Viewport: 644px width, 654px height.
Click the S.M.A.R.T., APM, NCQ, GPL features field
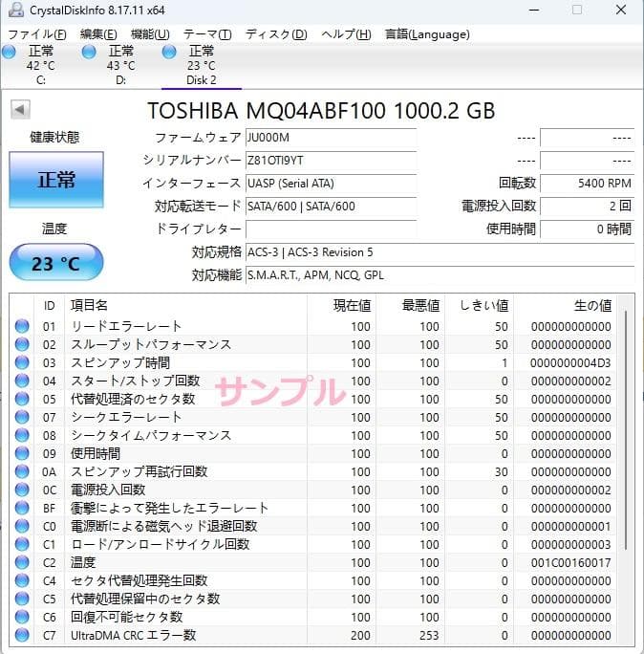[440, 275]
